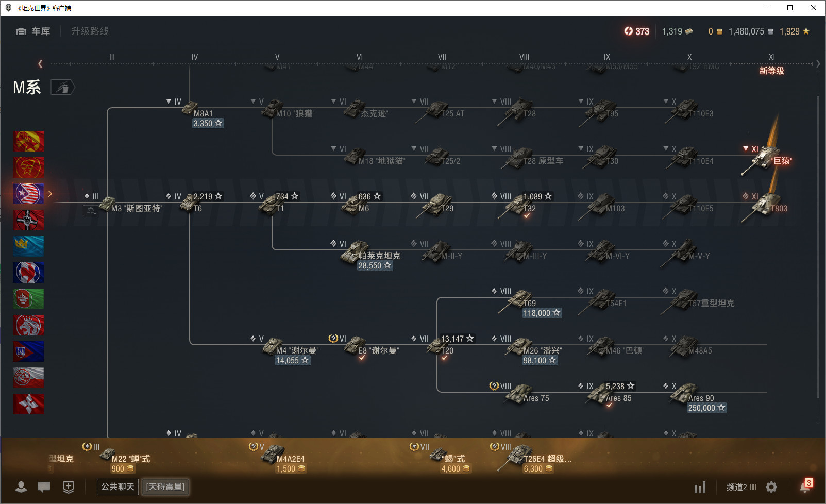Click the 新等级 label under tier XI
This screenshot has height=504, width=826.
[x=772, y=71]
